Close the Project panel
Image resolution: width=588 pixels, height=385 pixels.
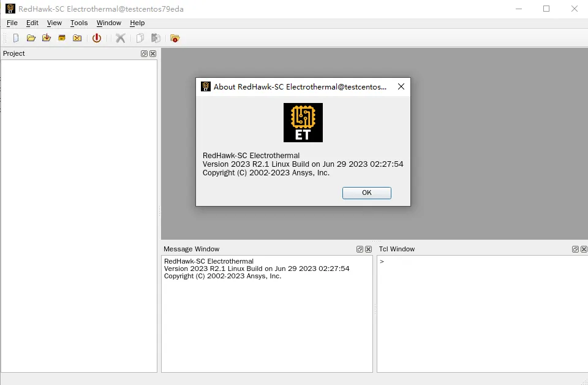point(153,54)
